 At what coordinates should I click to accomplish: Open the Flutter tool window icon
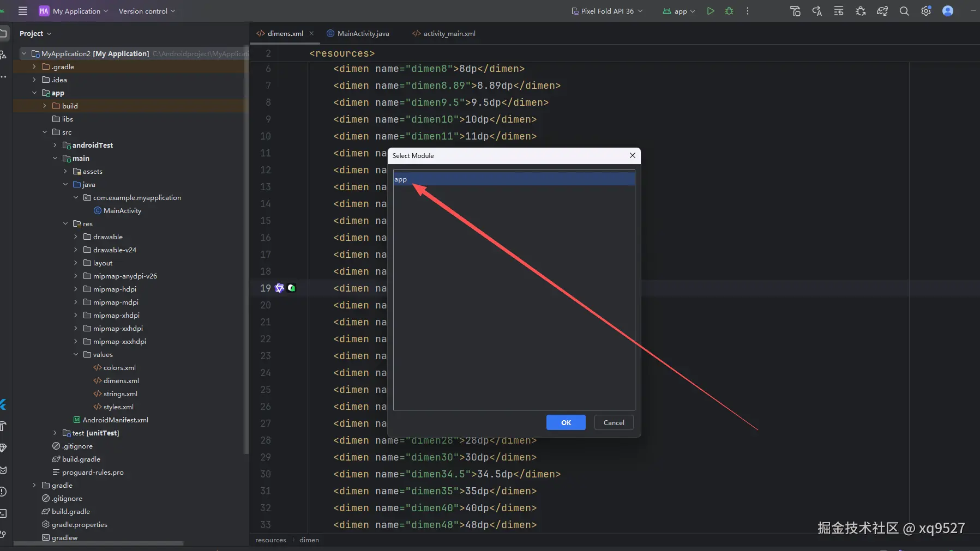click(x=3, y=404)
